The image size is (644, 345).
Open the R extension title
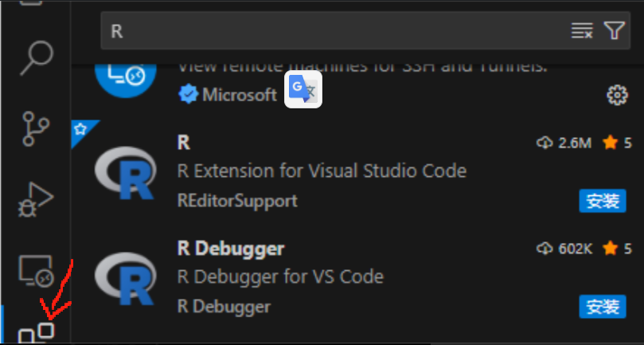184,143
